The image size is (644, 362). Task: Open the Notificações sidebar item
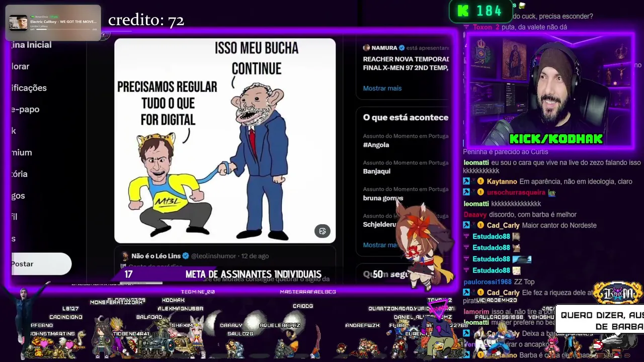click(x=29, y=88)
